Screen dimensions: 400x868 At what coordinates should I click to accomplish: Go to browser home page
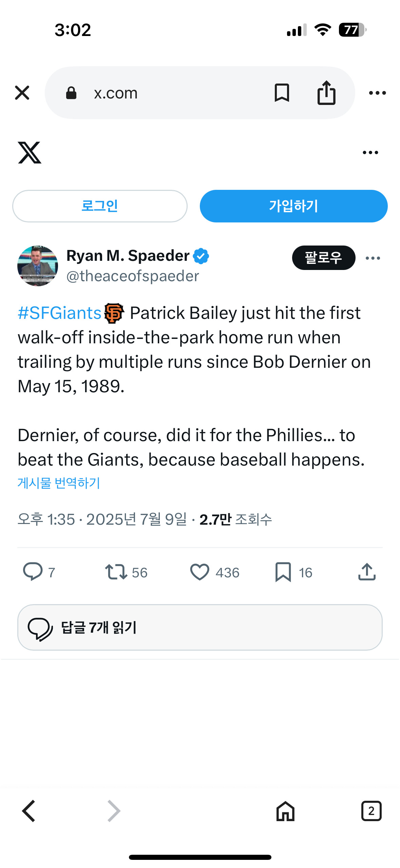tap(285, 811)
